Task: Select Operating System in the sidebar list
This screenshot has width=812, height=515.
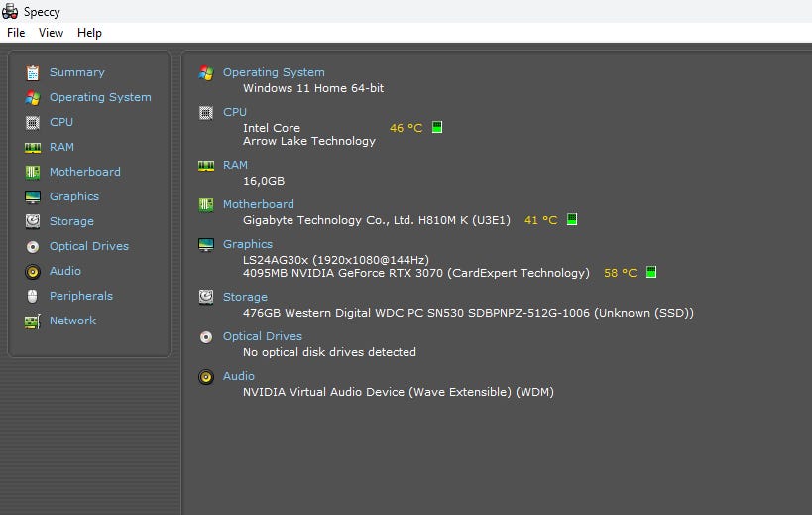Action: coord(100,97)
